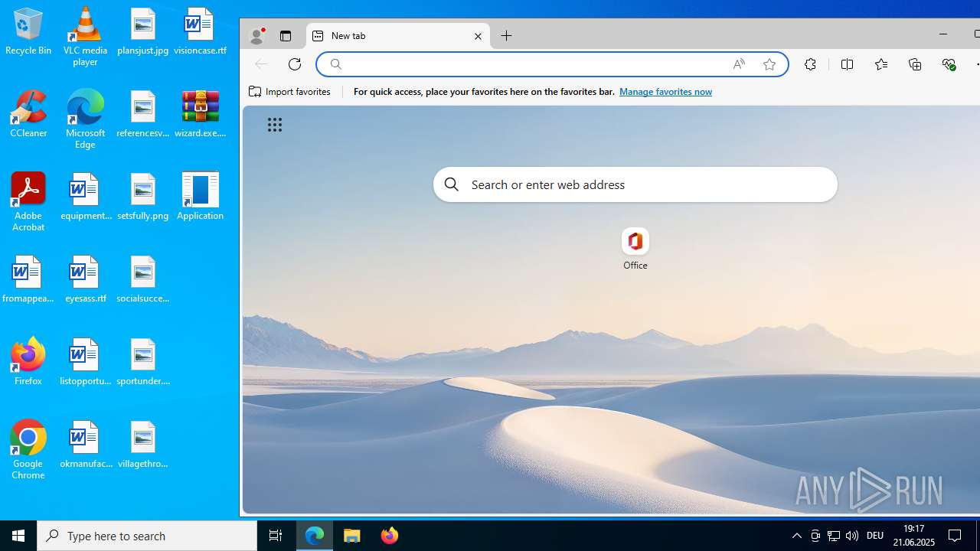
Task: Select listopportu... Word document icon
Action: (x=85, y=362)
